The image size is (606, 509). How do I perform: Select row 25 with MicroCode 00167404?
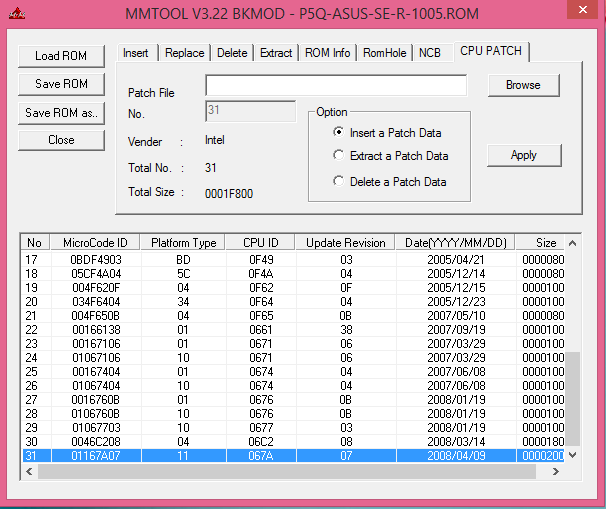293,371
